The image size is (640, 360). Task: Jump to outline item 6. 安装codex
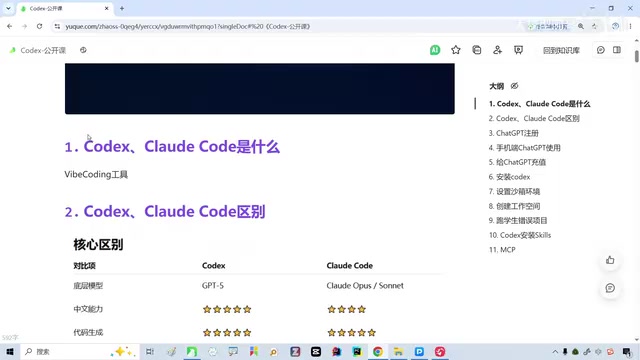[509, 177]
